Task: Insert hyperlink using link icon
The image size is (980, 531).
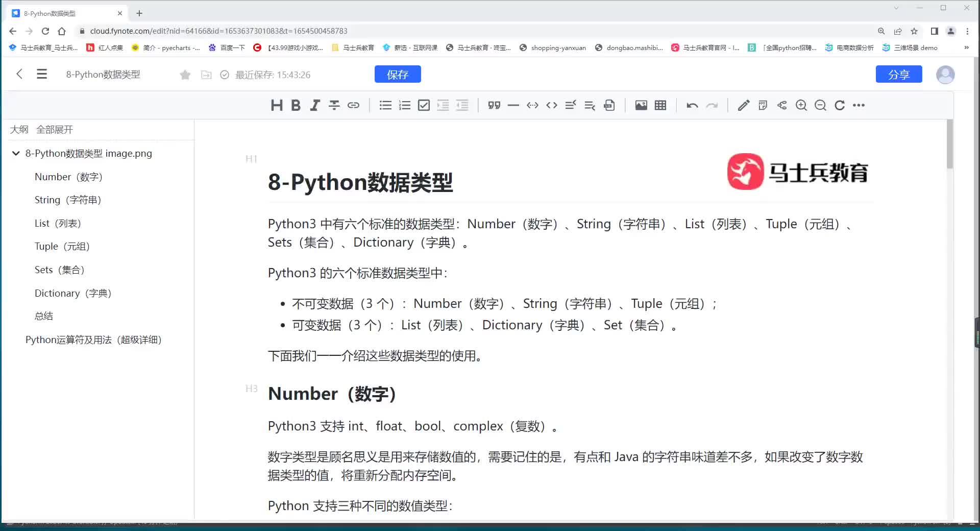Action: pos(353,106)
